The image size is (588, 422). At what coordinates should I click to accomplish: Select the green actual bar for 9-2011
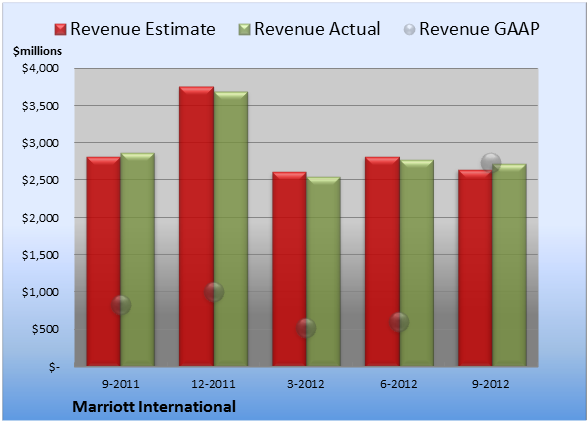point(138,260)
